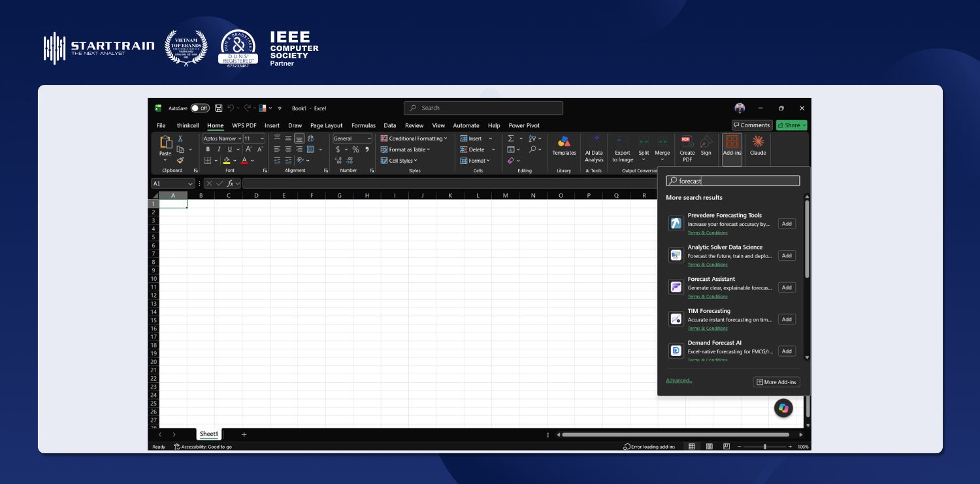Screen dimensions: 980x484
Task: Add the TIM Forecasting add-in
Action: (787, 319)
